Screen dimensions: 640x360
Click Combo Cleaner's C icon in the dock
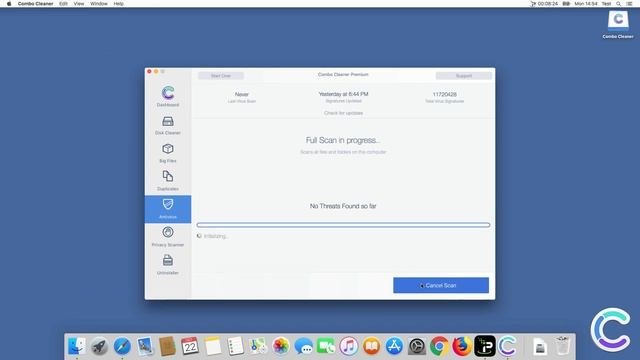click(x=507, y=346)
